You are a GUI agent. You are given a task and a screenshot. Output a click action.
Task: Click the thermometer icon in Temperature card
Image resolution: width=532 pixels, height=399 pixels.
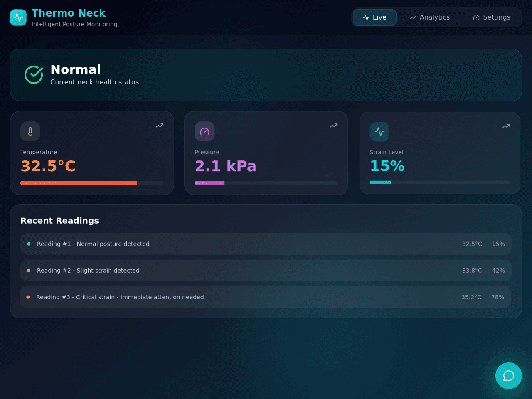coord(30,131)
